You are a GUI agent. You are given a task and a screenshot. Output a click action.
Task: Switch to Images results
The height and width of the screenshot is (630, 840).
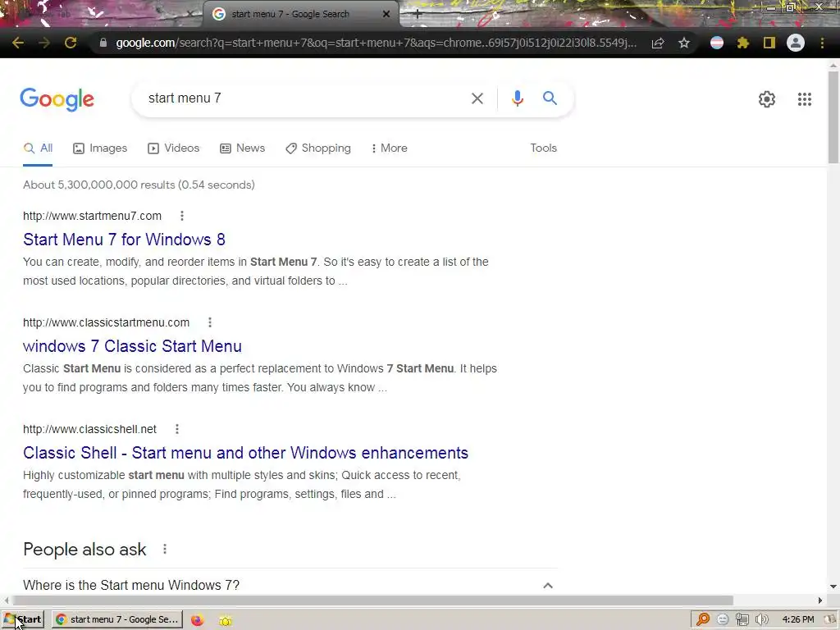(x=100, y=148)
